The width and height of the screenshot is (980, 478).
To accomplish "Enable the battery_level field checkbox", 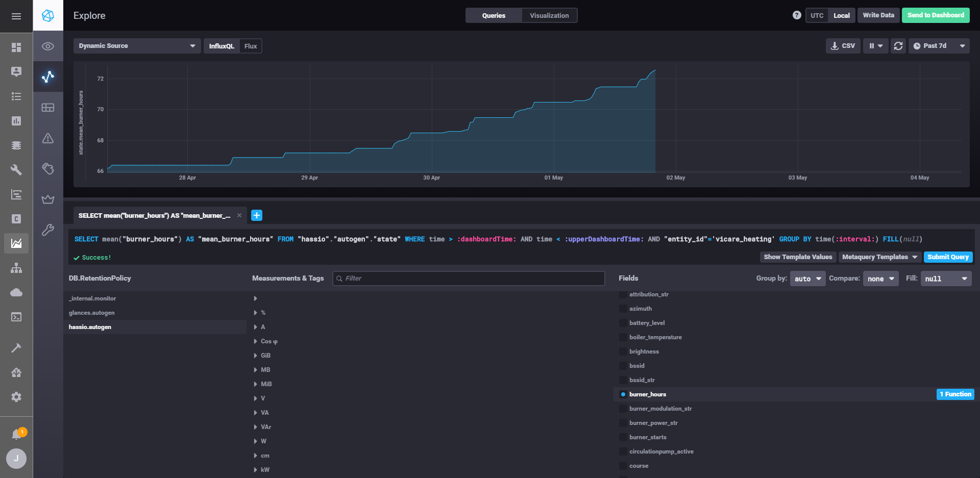I will tap(623, 323).
